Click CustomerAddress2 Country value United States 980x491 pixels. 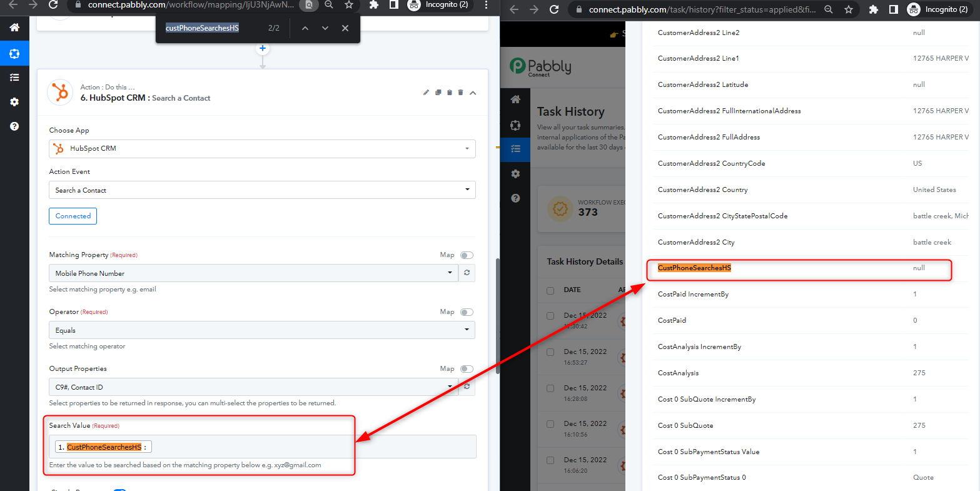click(x=934, y=190)
